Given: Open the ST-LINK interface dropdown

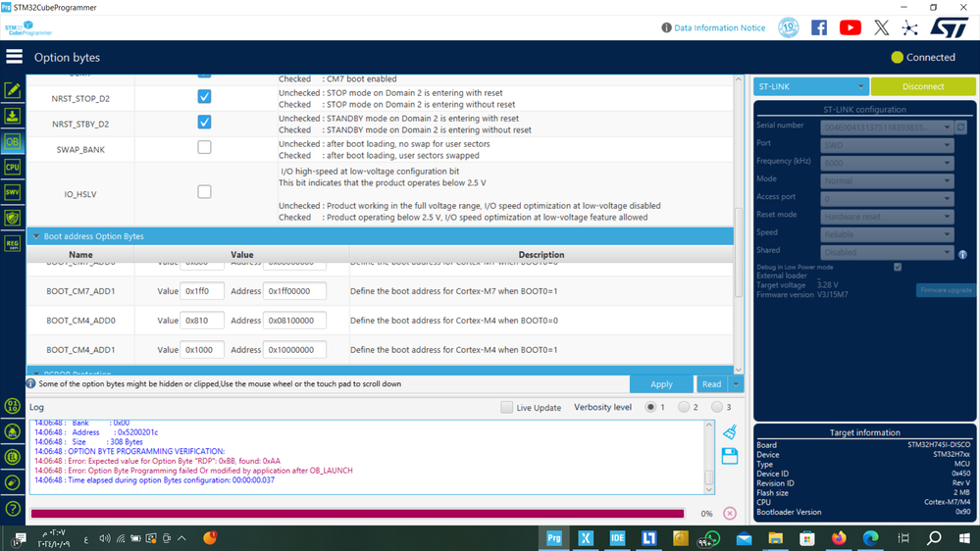Looking at the screenshot, I should (810, 86).
